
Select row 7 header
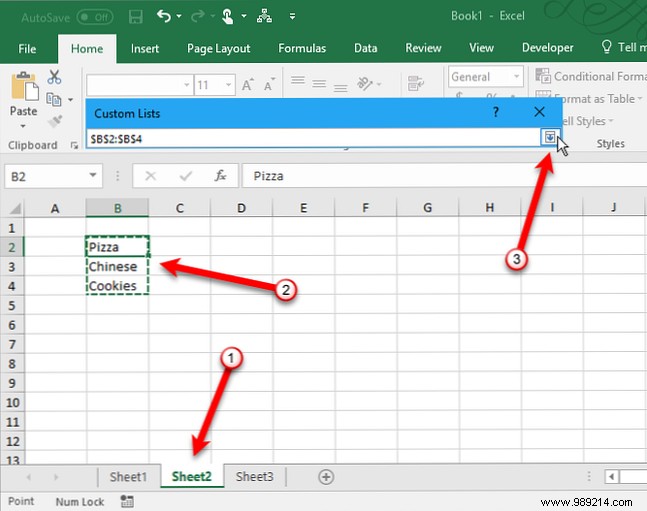tap(12, 344)
